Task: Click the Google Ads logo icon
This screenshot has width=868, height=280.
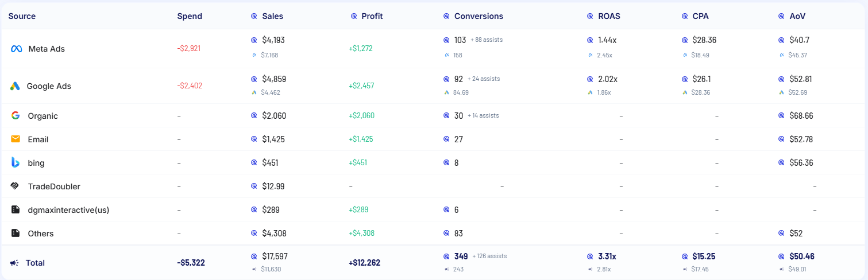Action: tap(16, 86)
